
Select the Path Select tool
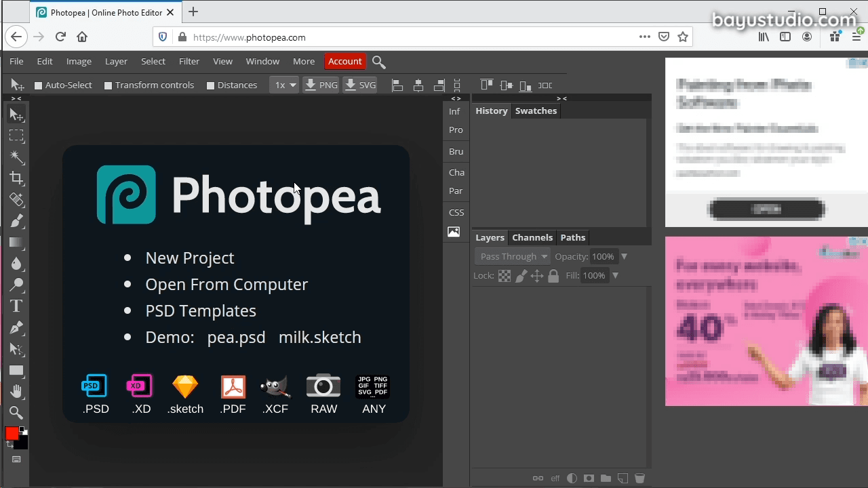pos(16,349)
